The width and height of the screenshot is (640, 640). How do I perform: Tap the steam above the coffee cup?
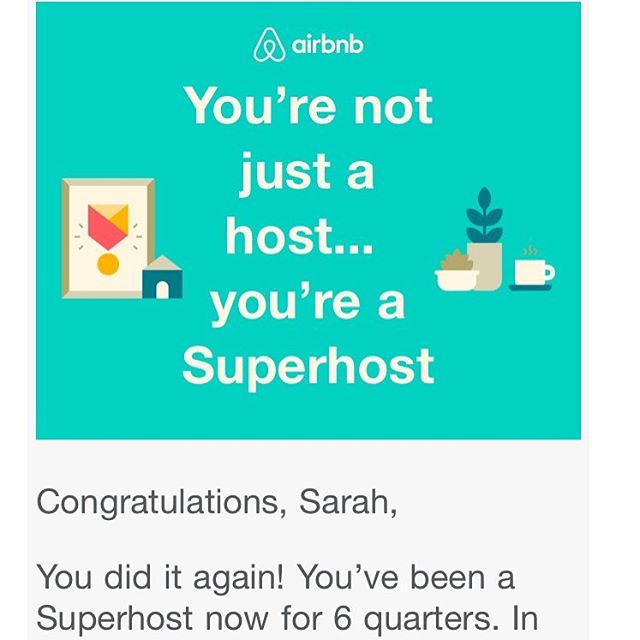pyautogui.click(x=531, y=250)
